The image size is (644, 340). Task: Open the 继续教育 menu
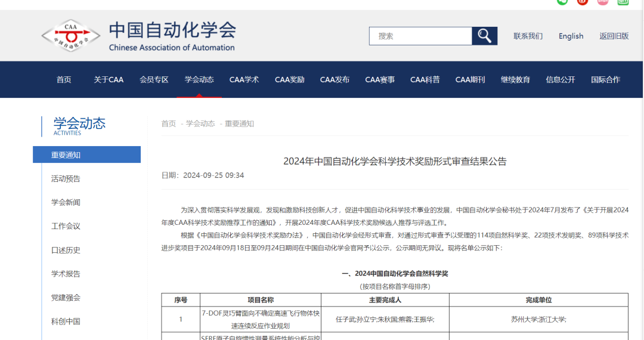point(515,80)
